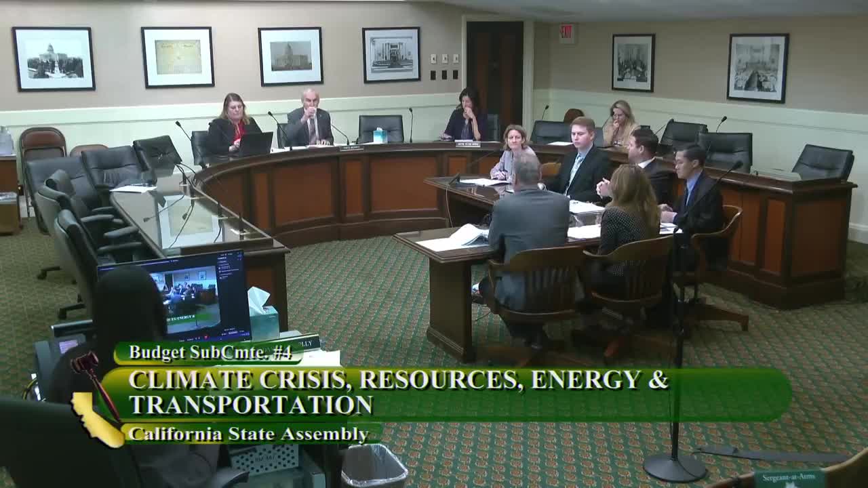This screenshot has width=868, height=488.
Task: Click the "Budget SubCmte. #4" caption text
Action: [x=210, y=352]
